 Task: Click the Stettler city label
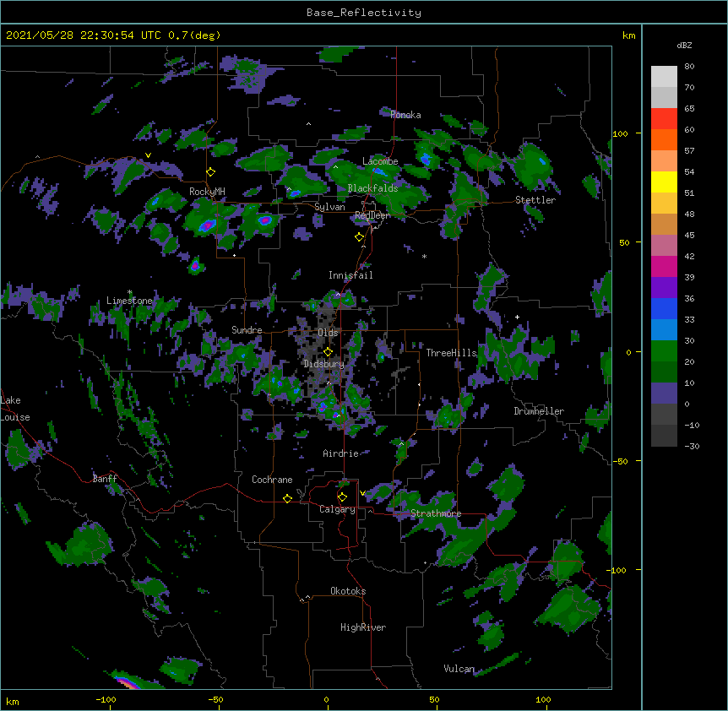click(535, 200)
